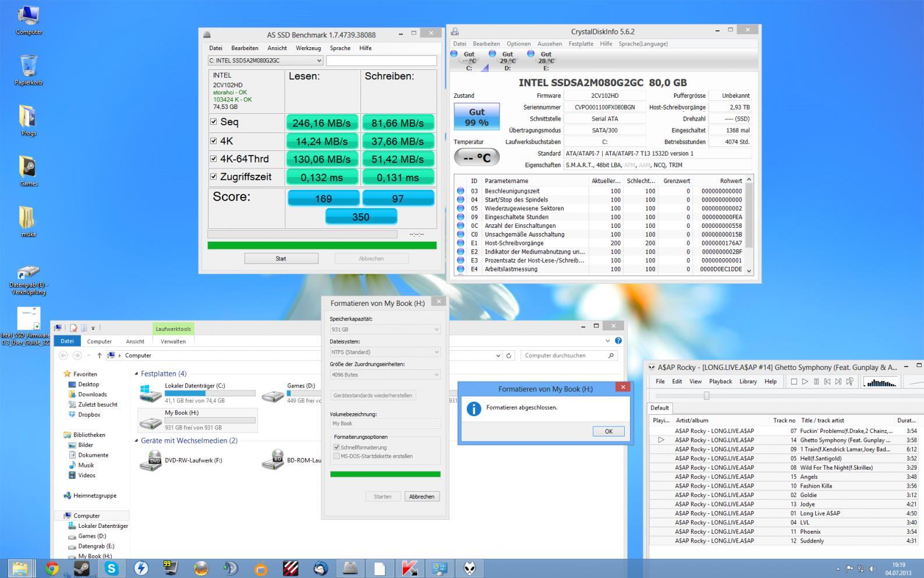Viewport: 924px width, 578px height.
Task: Open AS SSD drive selection dropdown
Action: [265, 61]
